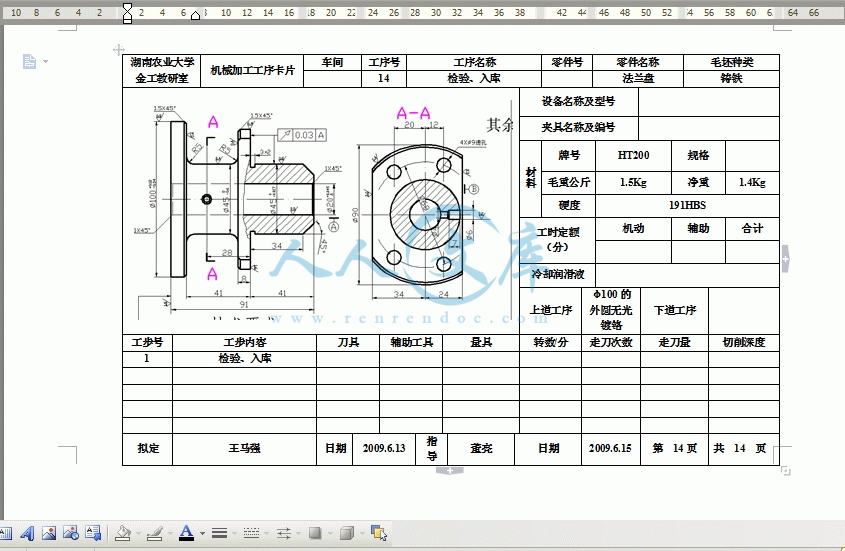Click the '1.5Kg' gross weight cell
Image resolution: width=845 pixels, height=551 pixels.
tap(633, 183)
